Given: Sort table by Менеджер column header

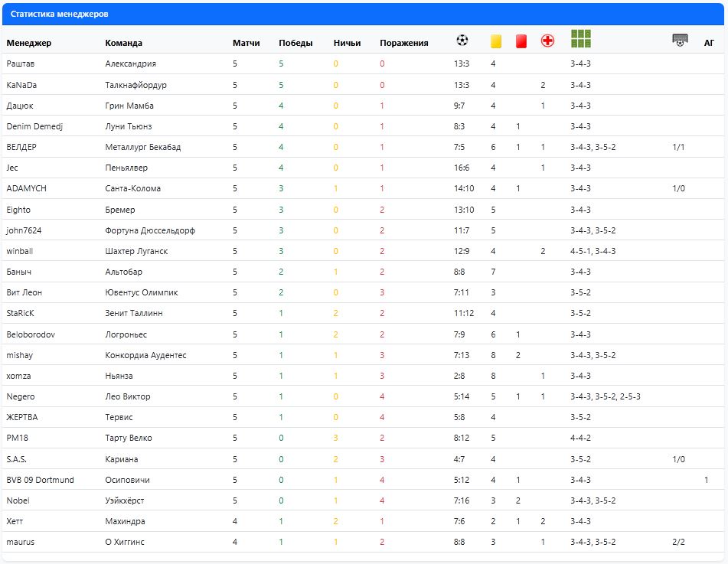Looking at the screenshot, I should 29,44.
